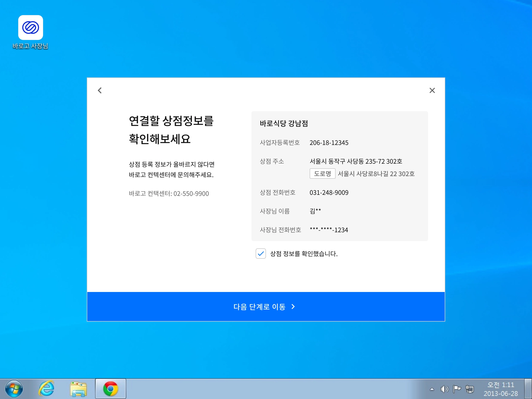Click the 바로고 컨택센터 phone number 02-550-9900

[191, 194]
